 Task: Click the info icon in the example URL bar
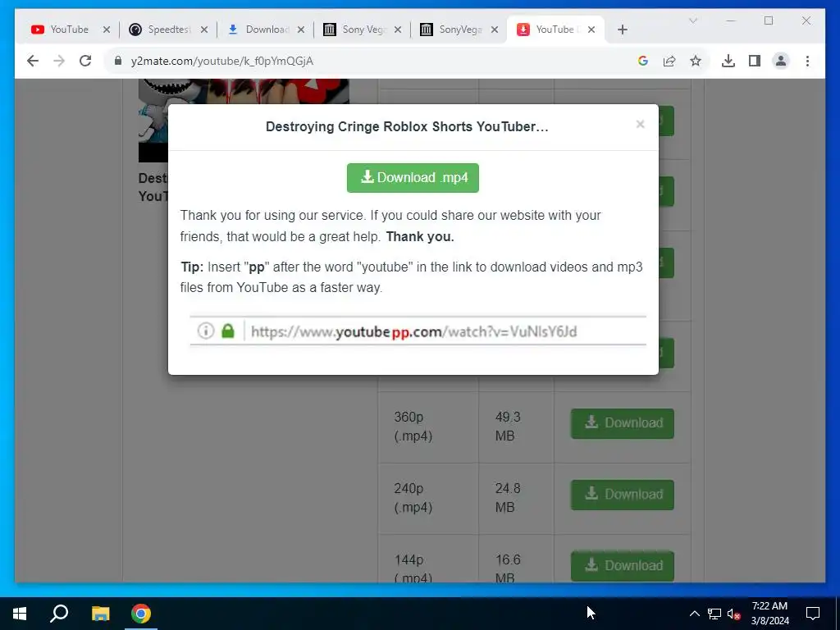click(206, 331)
